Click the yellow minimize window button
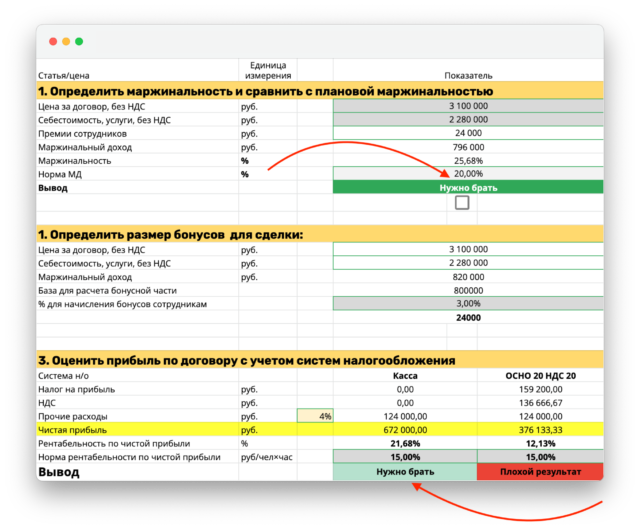This screenshot has height=529, width=640. coord(66,41)
